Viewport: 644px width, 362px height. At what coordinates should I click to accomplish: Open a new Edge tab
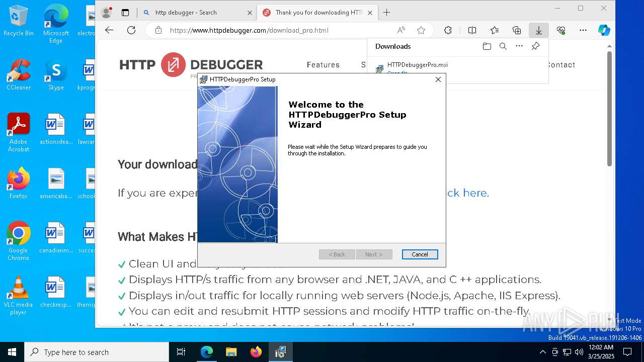tap(386, 13)
